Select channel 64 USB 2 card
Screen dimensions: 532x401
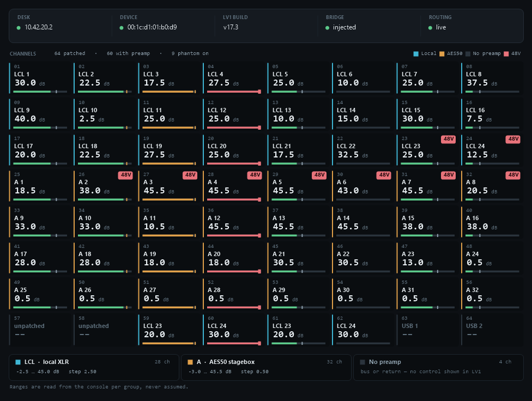(492, 330)
